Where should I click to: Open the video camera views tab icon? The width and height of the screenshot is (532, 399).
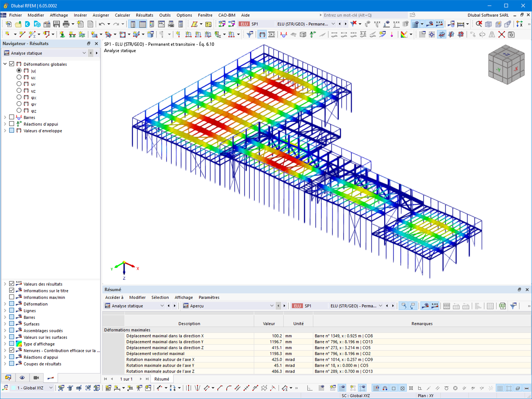tap(36, 377)
